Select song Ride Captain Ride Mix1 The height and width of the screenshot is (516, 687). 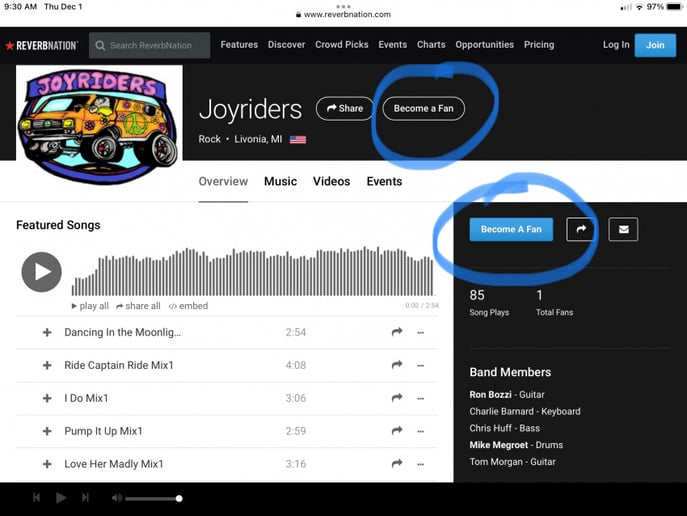point(119,365)
